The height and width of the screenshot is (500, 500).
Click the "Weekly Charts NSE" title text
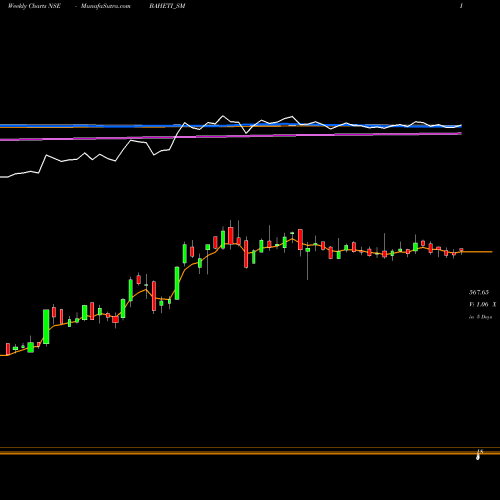(34, 6)
